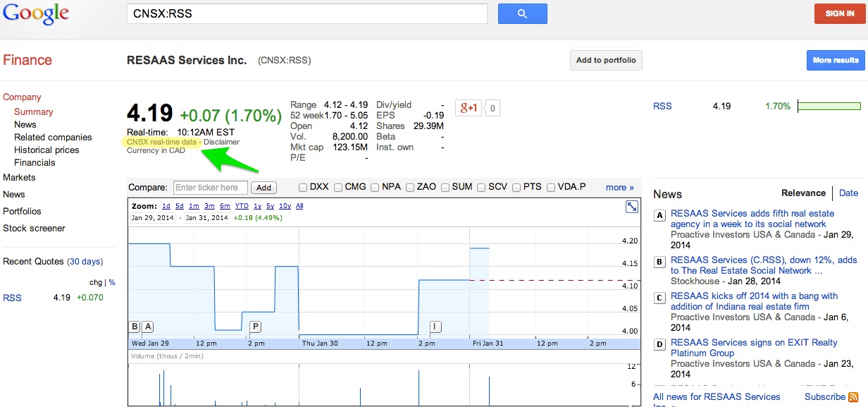Show more comparison tickers

click(619, 188)
